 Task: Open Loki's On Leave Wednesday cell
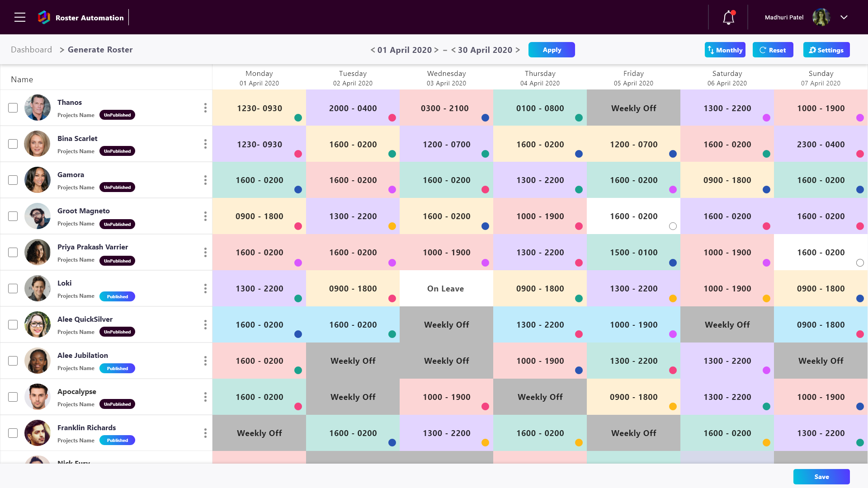click(446, 288)
